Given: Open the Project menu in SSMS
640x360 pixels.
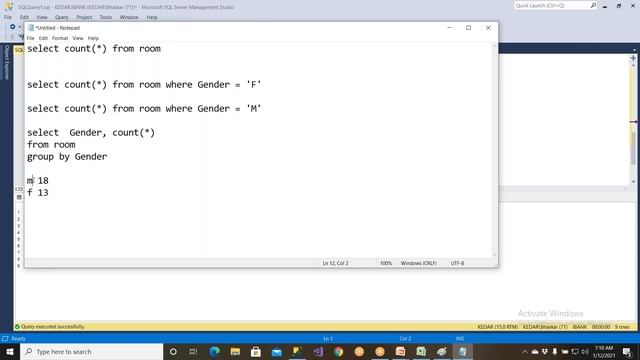Looking at the screenshot, I should click(x=84, y=17).
